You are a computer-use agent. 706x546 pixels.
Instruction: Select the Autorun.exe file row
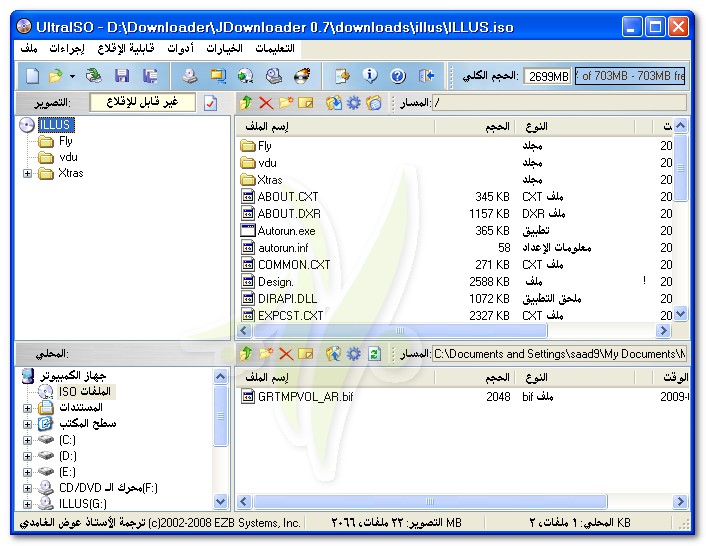coord(455,231)
